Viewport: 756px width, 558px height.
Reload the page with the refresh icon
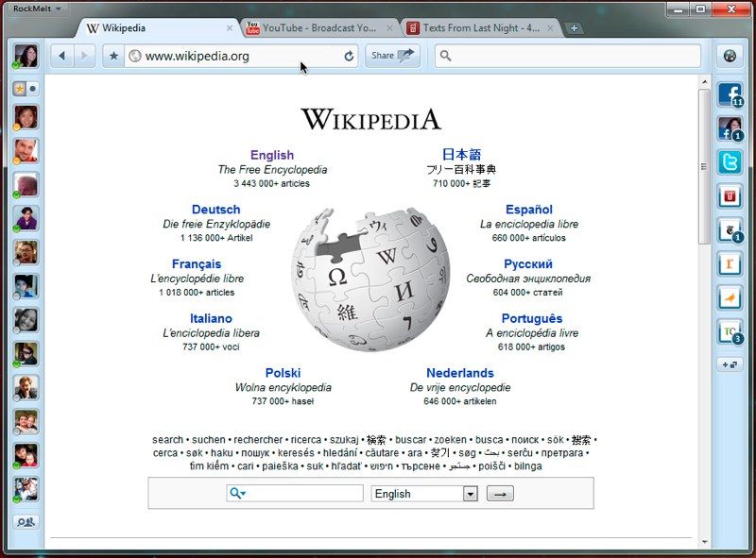click(349, 57)
